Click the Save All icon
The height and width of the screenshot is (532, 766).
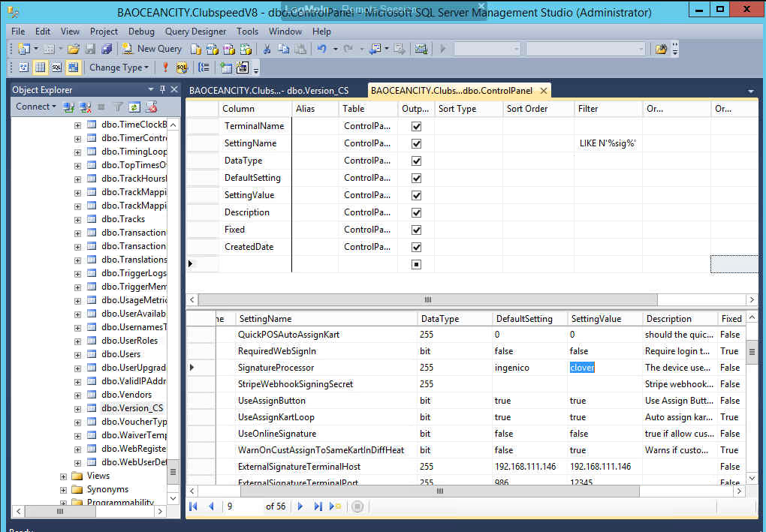coord(107,49)
